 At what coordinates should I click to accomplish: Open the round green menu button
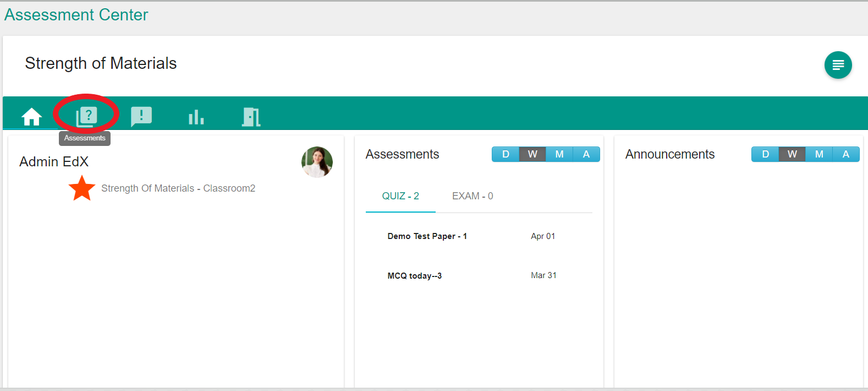pos(838,65)
